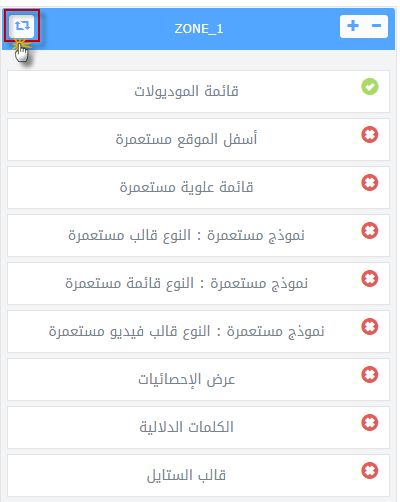This screenshot has width=400, height=502.
Task: Click the ZONE_1 title bar
Action: (x=199, y=29)
